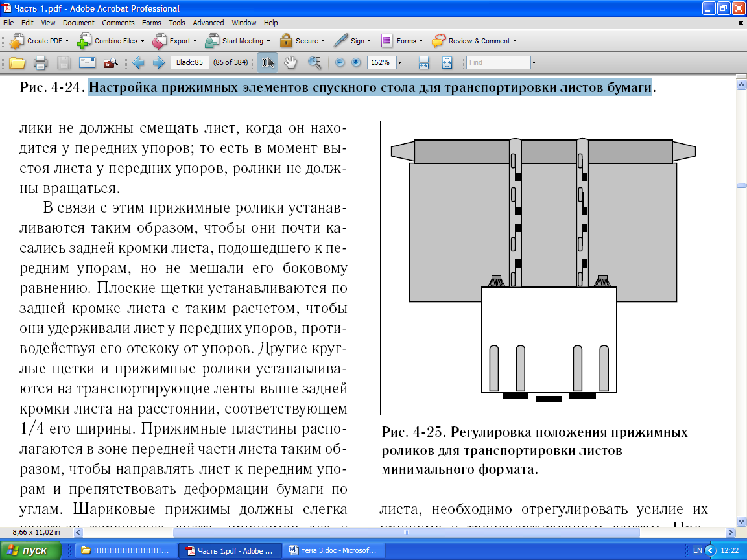
Task: Click the (85 of 384) page count
Action: [x=231, y=62]
